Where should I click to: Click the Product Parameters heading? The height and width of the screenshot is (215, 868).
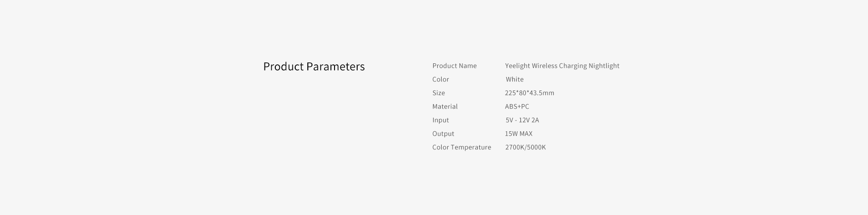(314, 67)
